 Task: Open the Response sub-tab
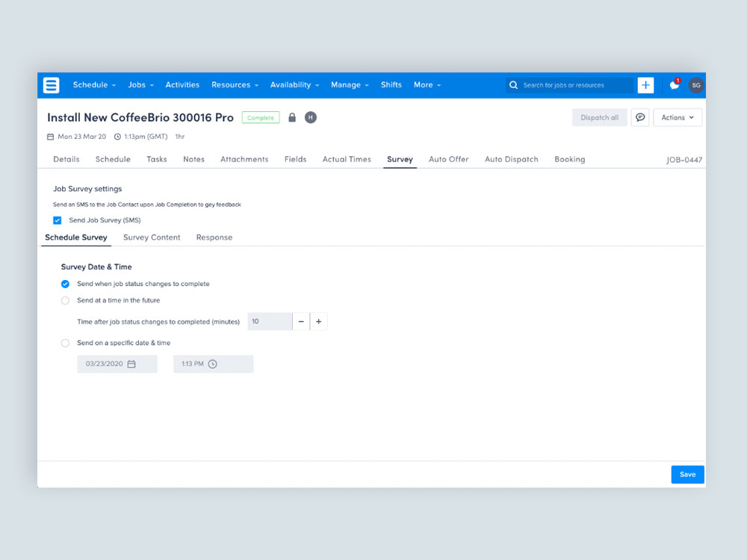(x=214, y=237)
